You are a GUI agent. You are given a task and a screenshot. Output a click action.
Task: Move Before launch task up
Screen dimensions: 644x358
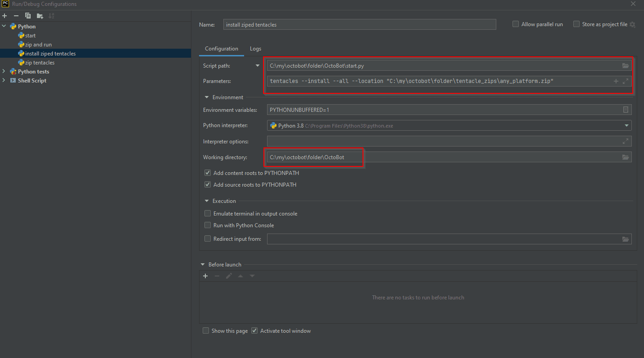click(240, 276)
